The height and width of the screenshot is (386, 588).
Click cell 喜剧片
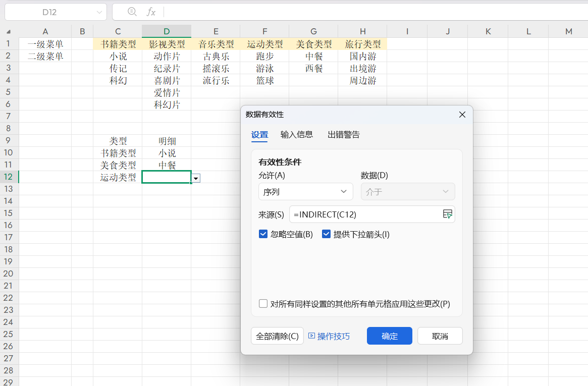click(x=167, y=80)
